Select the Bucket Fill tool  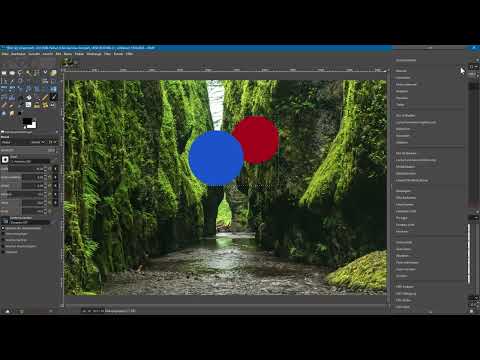pos(28,97)
